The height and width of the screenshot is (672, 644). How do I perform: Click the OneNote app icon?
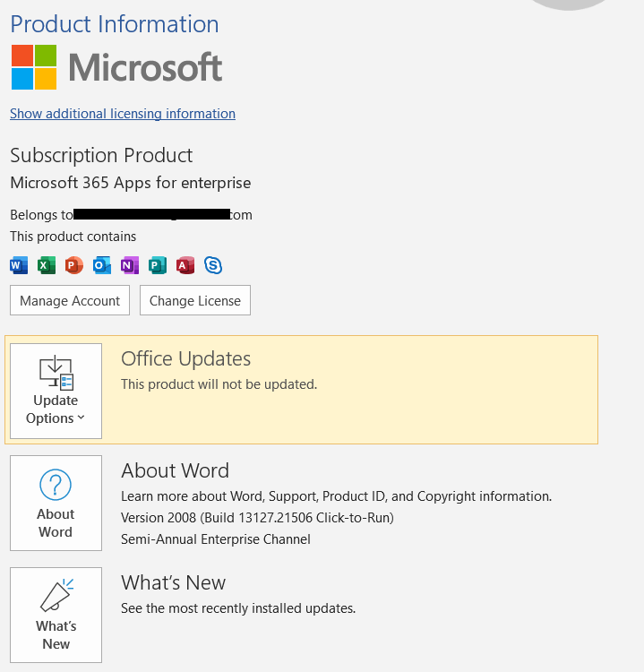click(x=130, y=265)
